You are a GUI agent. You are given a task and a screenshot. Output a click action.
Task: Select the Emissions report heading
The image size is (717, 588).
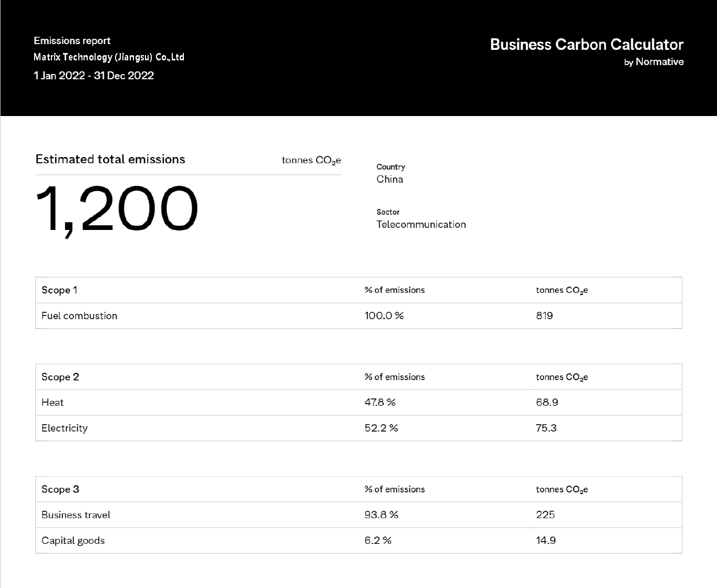click(x=72, y=41)
